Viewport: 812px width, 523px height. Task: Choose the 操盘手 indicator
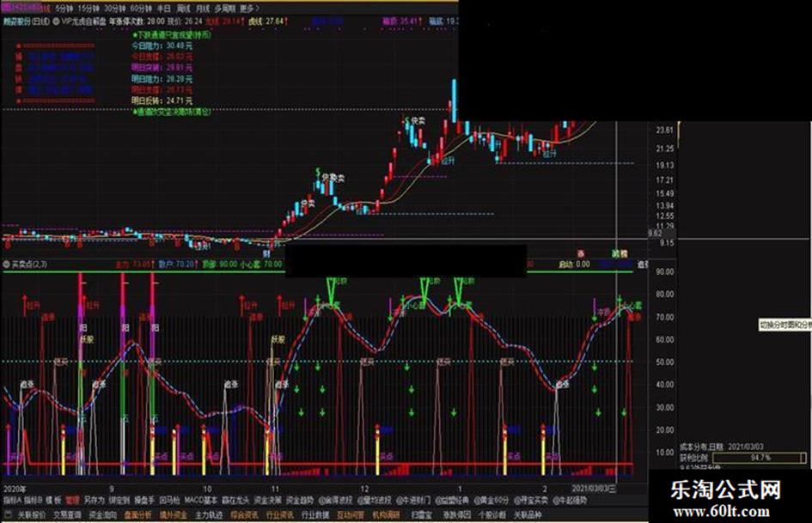coord(144,500)
